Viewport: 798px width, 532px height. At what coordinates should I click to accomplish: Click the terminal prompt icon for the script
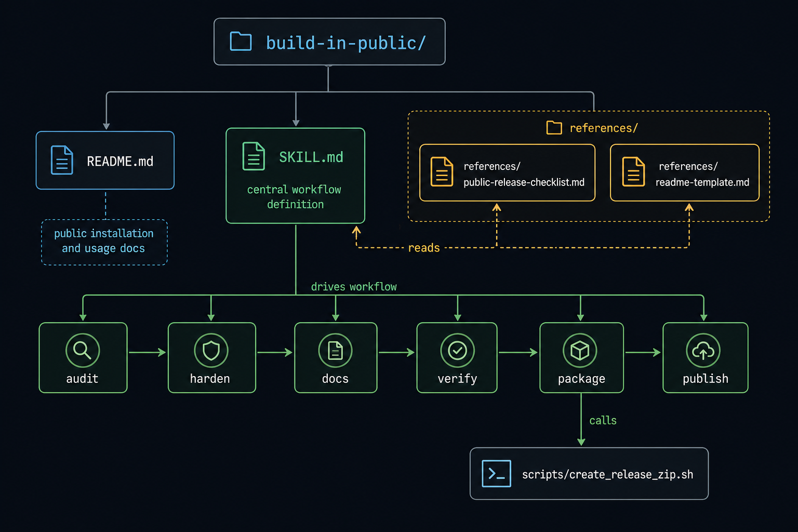496,473
